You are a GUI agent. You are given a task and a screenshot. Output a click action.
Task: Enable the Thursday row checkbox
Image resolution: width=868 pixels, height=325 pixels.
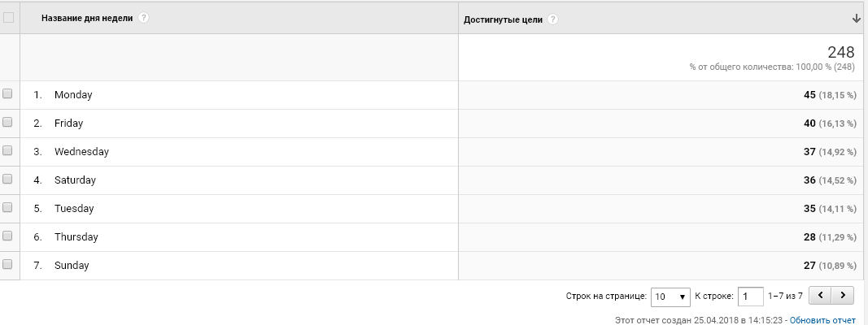[x=7, y=236]
